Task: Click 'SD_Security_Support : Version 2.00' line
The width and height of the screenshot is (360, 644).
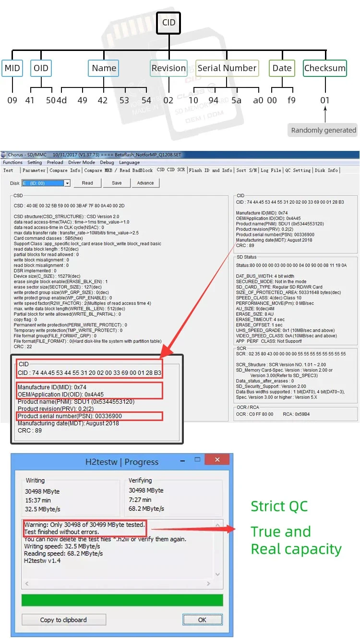Action: (271, 386)
